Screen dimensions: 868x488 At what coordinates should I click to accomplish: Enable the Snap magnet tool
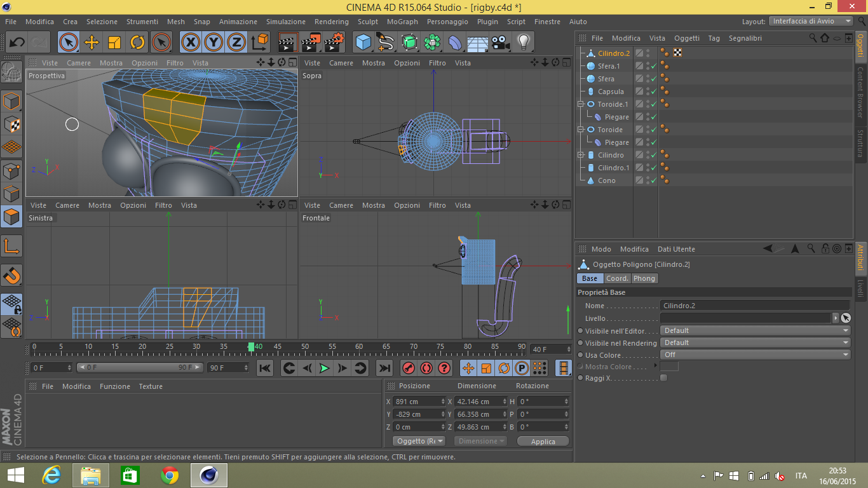pyautogui.click(x=12, y=275)
